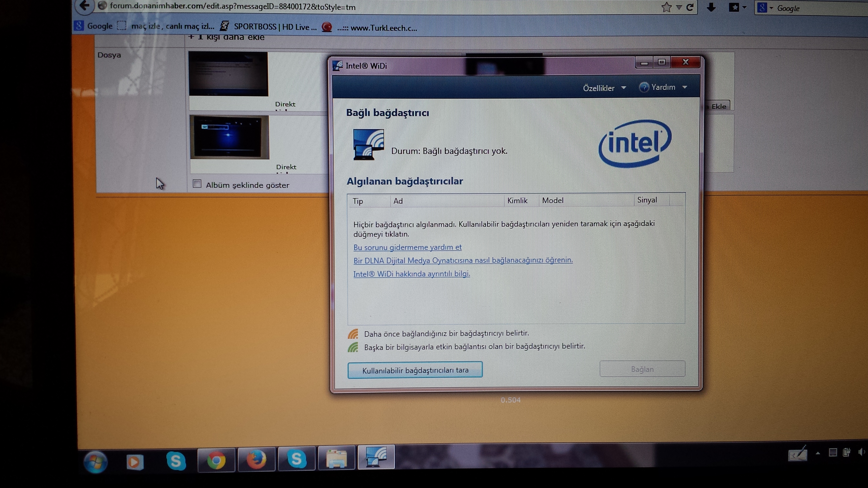Screen dimensions: 868x488
Task: Open Windows Media Player from the taskbar
Action: [x=135, y=462]
